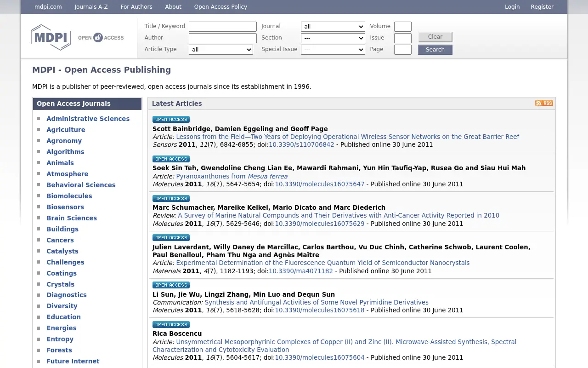Image resolution: width=588 pixels, height=368 pixels.
Task: Open the Entropy journal link
Action: (60, 339)
